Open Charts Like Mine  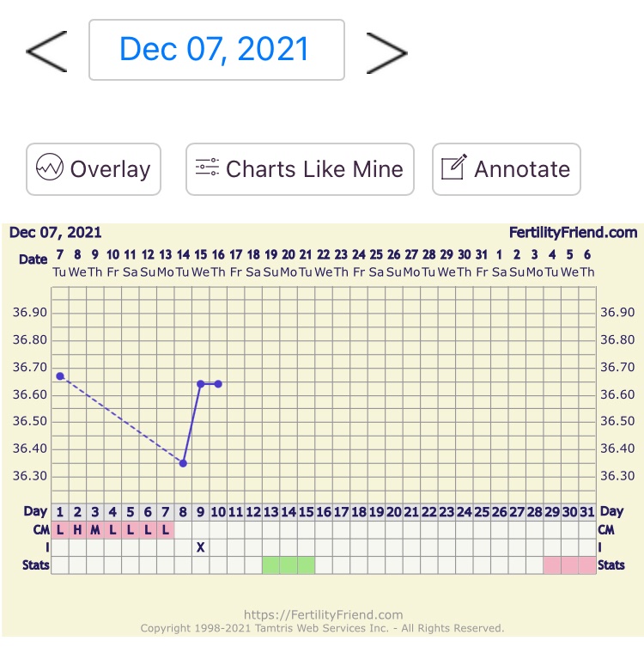[300, 169]
